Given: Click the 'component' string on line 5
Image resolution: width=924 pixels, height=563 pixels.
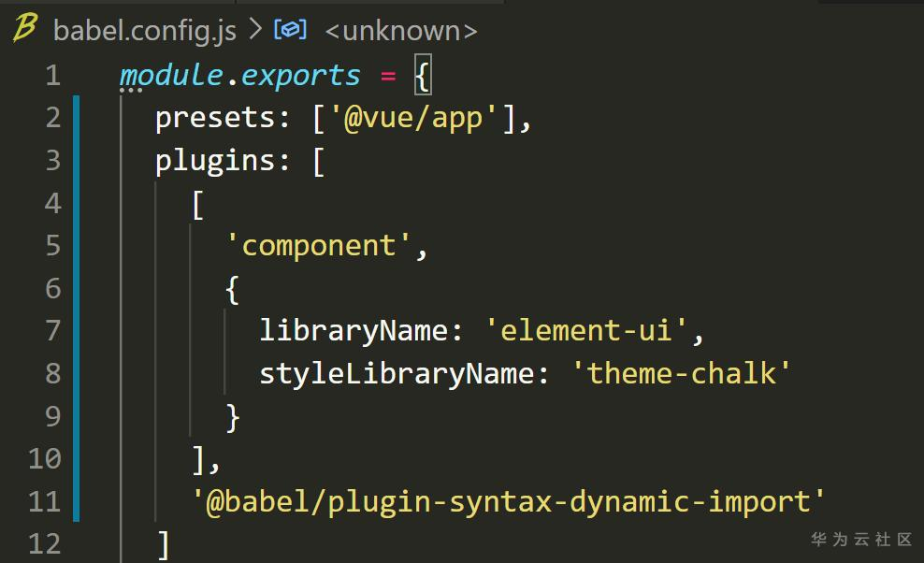Looking at the screenshot, I should pos(318,246).
